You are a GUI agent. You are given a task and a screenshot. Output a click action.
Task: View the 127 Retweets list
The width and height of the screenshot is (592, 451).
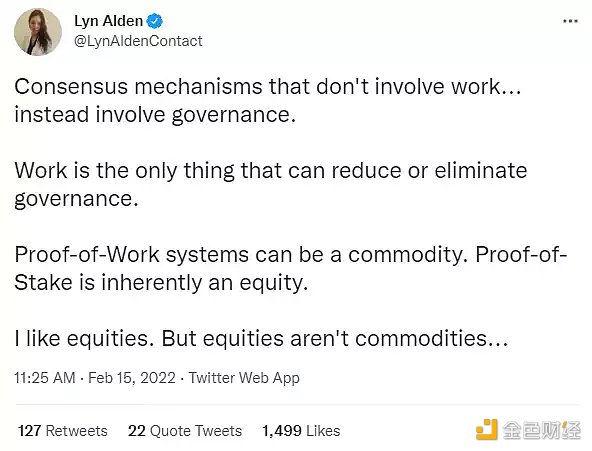coord(63,431)
